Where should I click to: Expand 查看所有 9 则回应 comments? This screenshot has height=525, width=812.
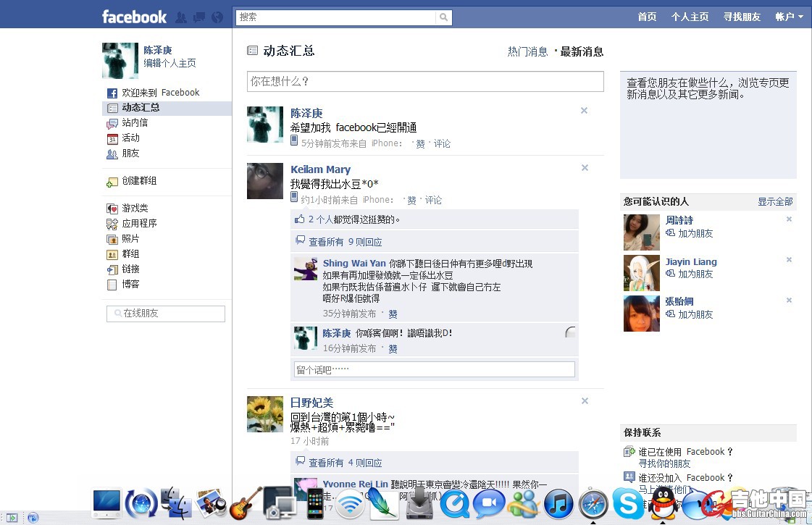(x=339, y=242)
